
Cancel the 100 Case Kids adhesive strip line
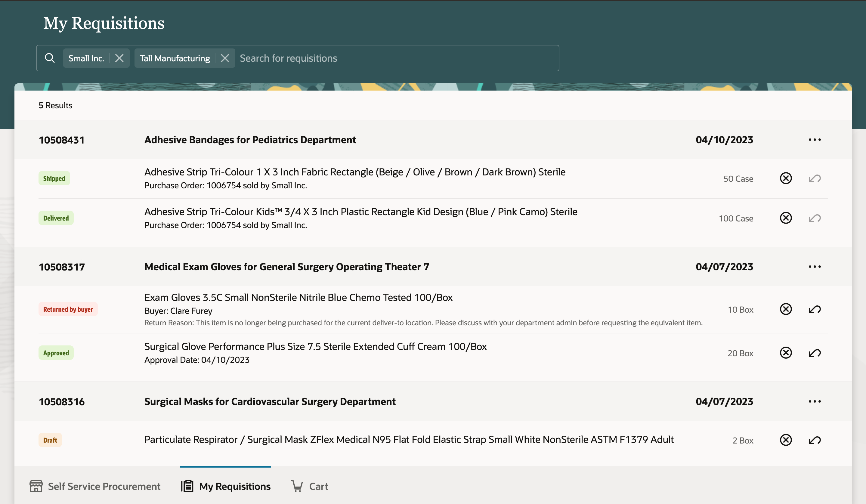[786, 218]
